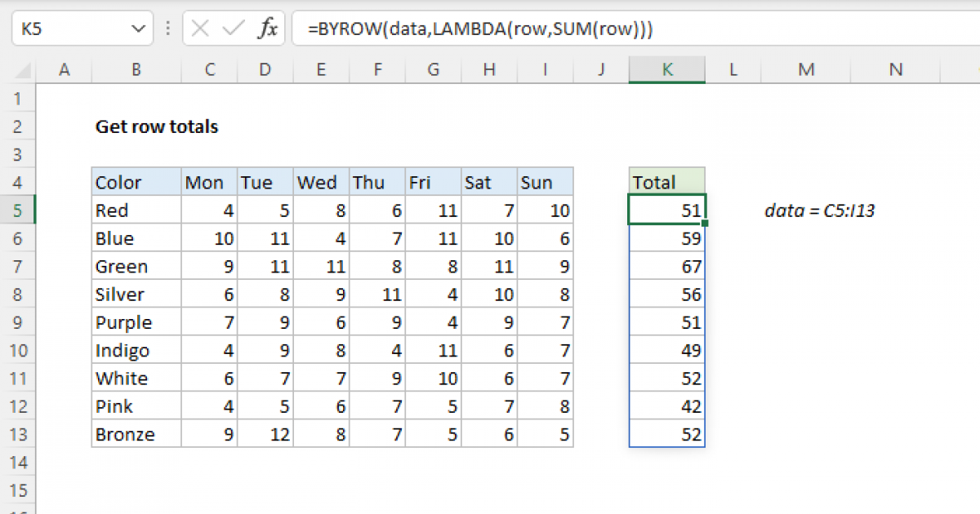Select column A header

coord(64,70)
